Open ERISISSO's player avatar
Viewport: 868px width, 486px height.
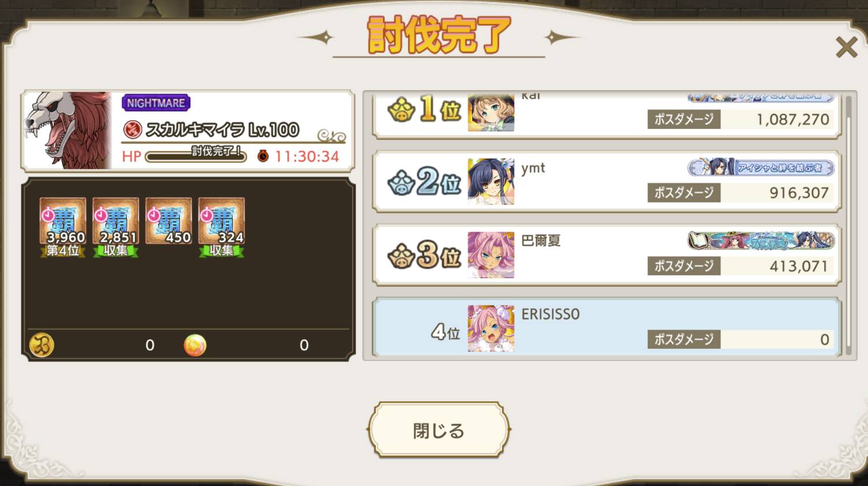pos(491,329)
